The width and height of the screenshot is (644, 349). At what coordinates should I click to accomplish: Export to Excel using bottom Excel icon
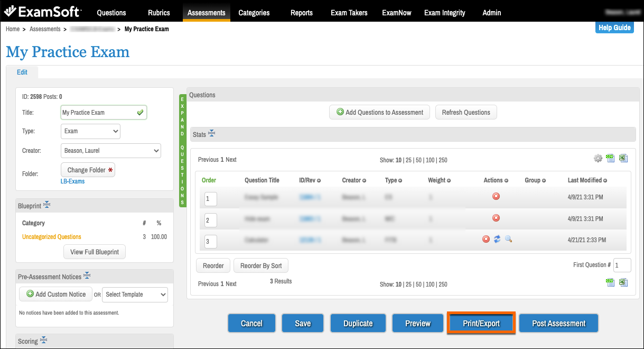tap(623, 282)
